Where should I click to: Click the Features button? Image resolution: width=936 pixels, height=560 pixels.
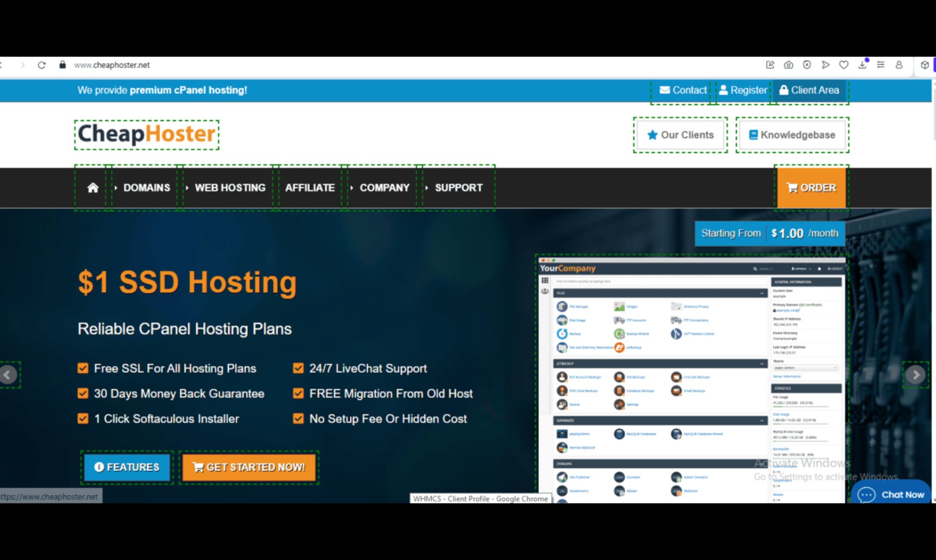pos(127,467)
